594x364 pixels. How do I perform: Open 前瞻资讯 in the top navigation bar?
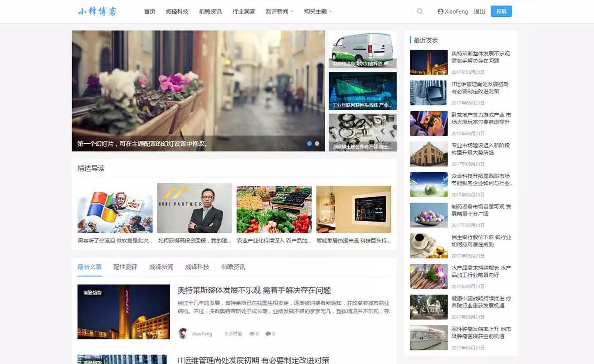210,11
